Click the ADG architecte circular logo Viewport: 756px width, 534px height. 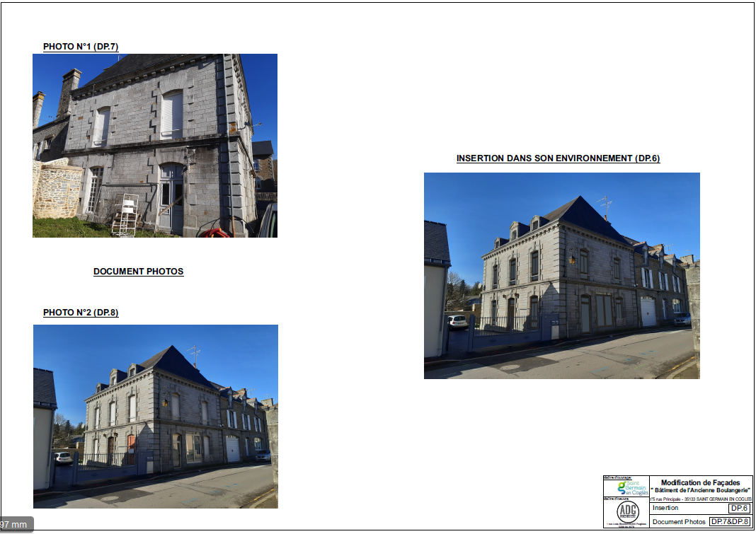(x=628, y=512)
